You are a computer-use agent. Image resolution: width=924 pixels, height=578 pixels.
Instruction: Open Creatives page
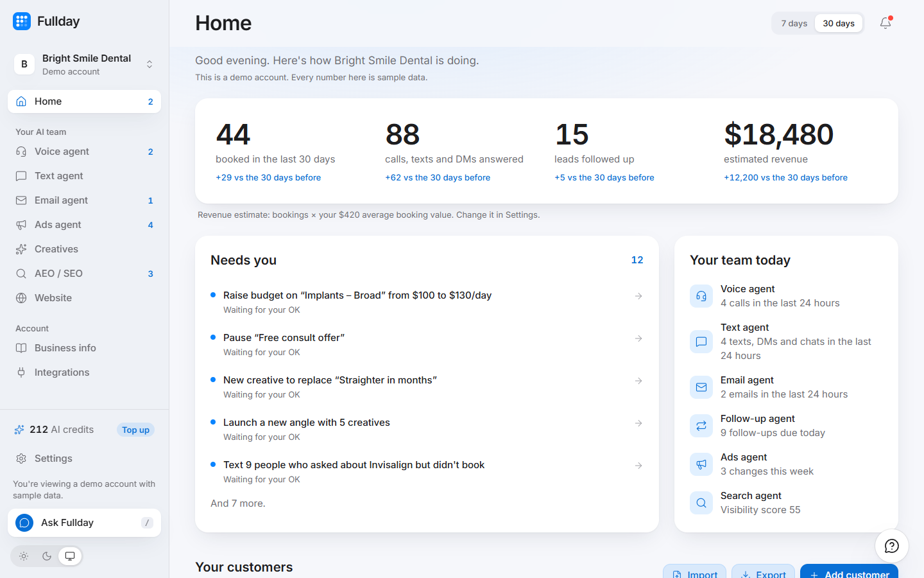[85, 249]
